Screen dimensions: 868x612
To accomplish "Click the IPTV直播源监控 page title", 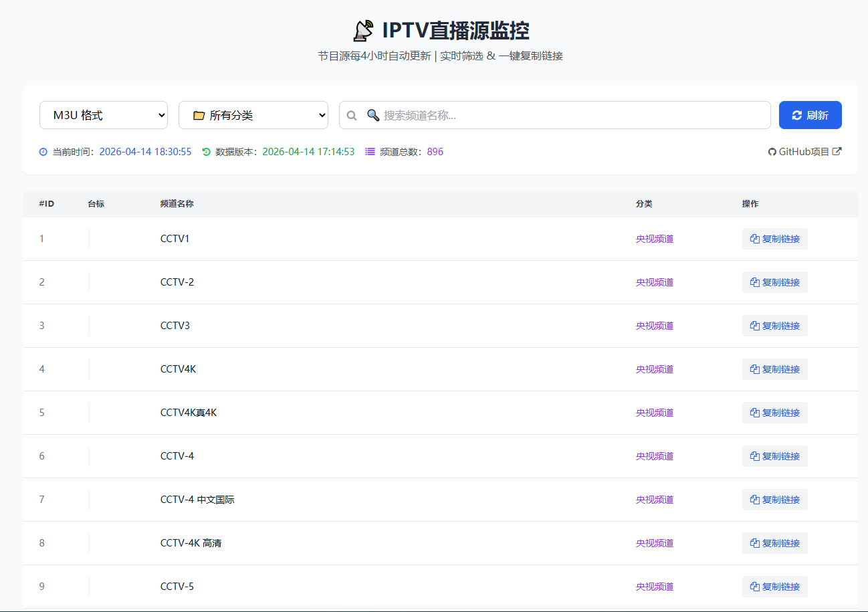I will click(456, 31).
